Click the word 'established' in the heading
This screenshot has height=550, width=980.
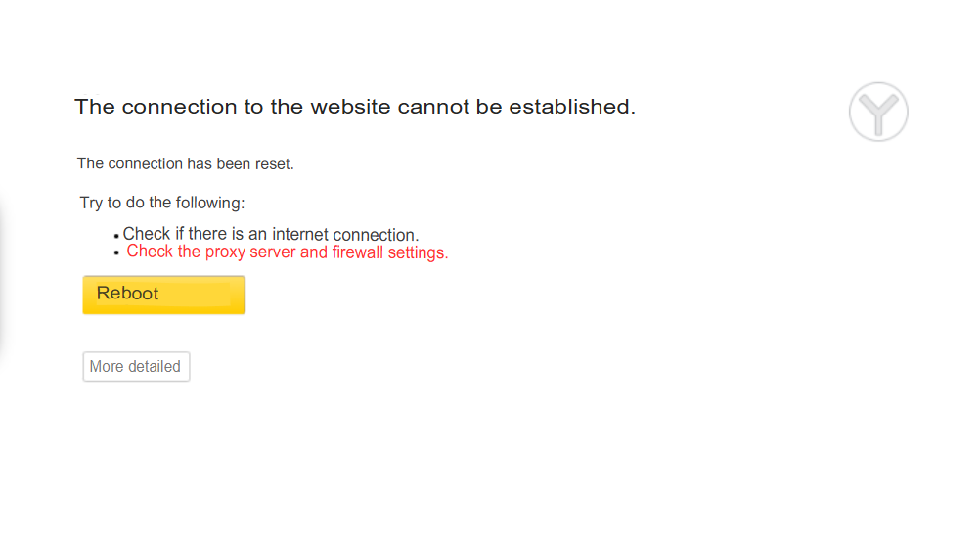(x=571, y=107)
